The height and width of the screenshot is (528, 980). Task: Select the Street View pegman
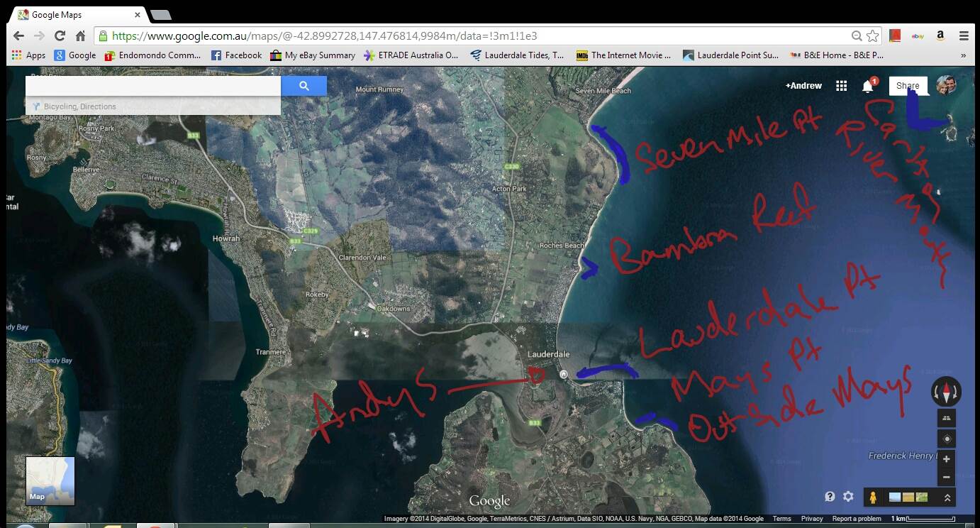coord(873,497)
